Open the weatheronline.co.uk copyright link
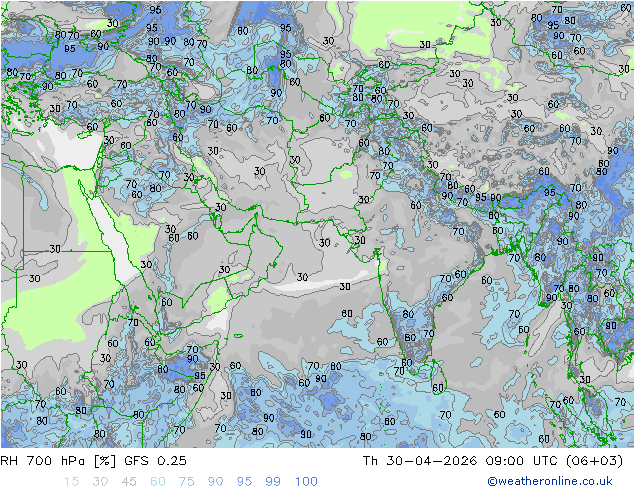 click(550, 481)
